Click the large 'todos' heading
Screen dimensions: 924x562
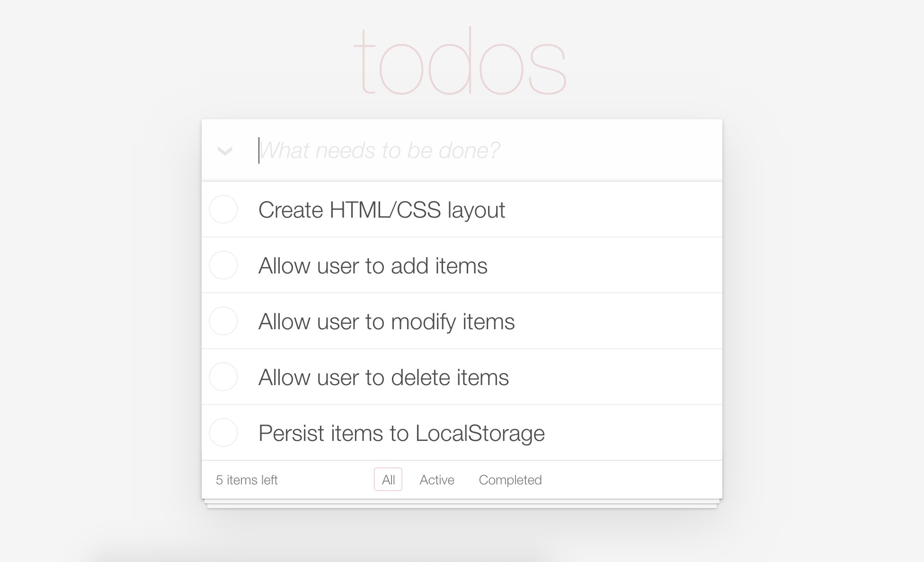click(x=460, y=61)
